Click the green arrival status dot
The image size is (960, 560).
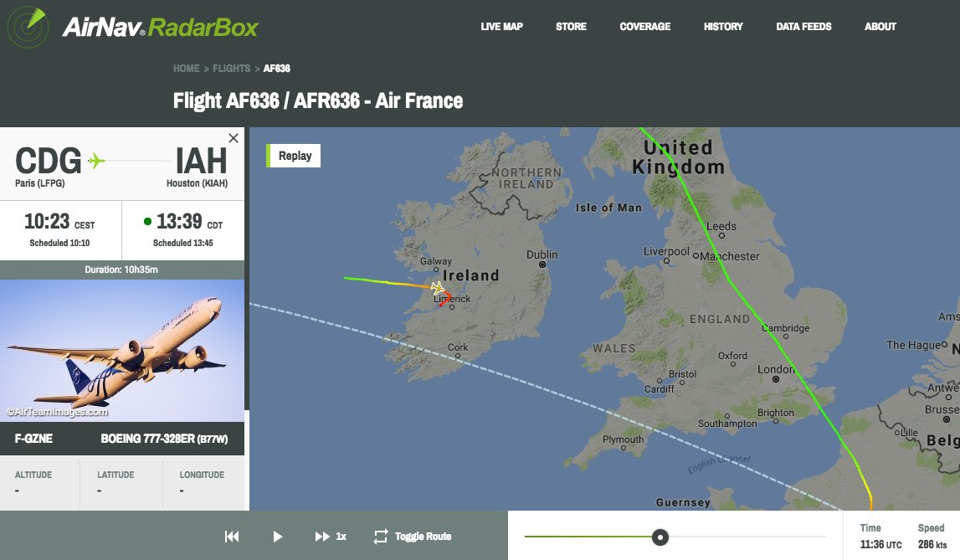pyautogui.click(x=147, y=222)
